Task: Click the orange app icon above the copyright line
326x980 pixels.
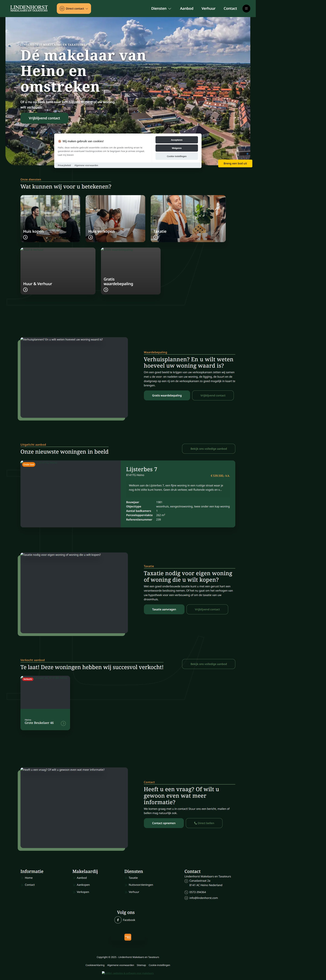Action: [128, 937]
